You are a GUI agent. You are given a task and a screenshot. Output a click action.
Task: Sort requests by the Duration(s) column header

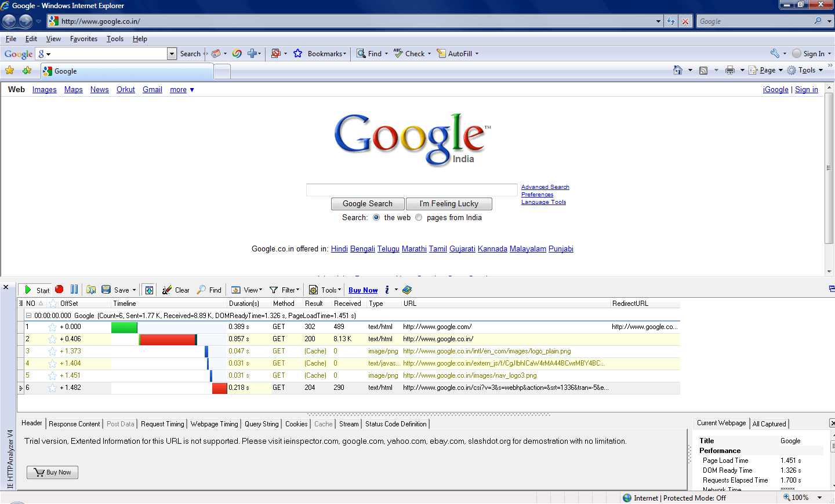tap(248, 304)
